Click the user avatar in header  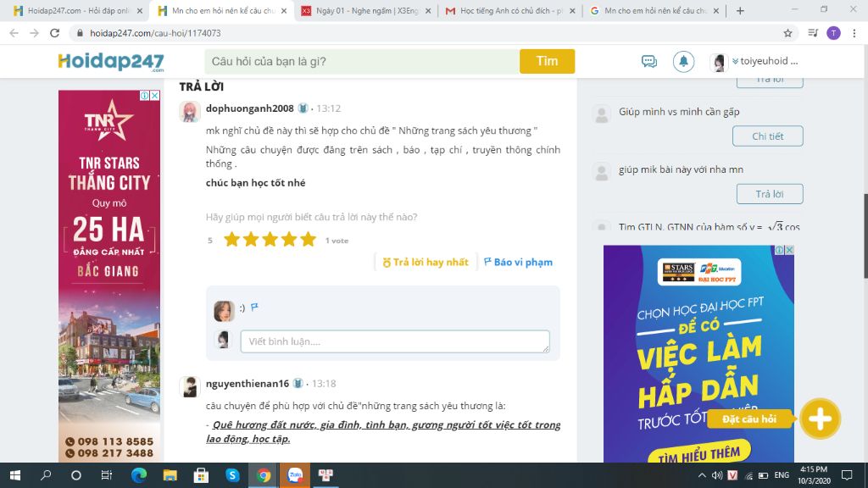[x=719, y=62]
